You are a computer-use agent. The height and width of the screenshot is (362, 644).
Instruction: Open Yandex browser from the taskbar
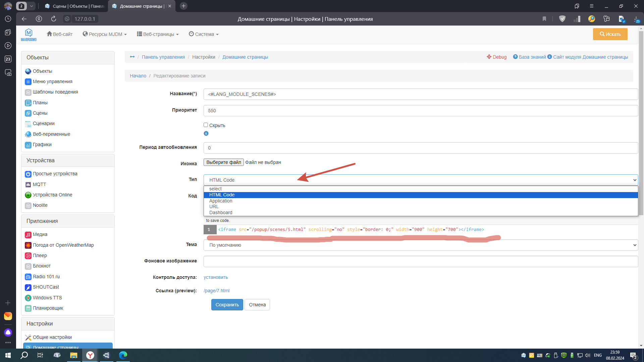click(90, 355)
